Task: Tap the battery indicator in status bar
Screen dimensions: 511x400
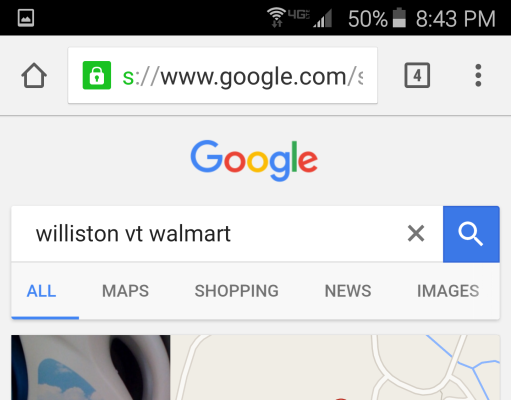Action: pyautogui.click(x=399, y=18)
